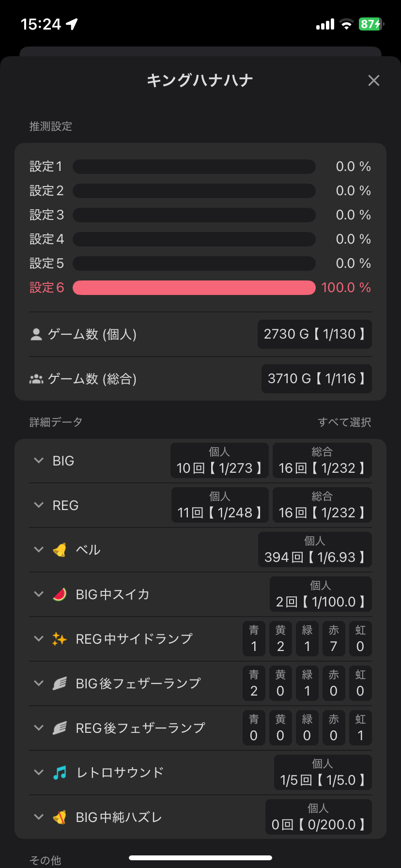
Task: Tap the rainbow 虹 count in REG後フェザーランプ
Action: pos(360,728)
